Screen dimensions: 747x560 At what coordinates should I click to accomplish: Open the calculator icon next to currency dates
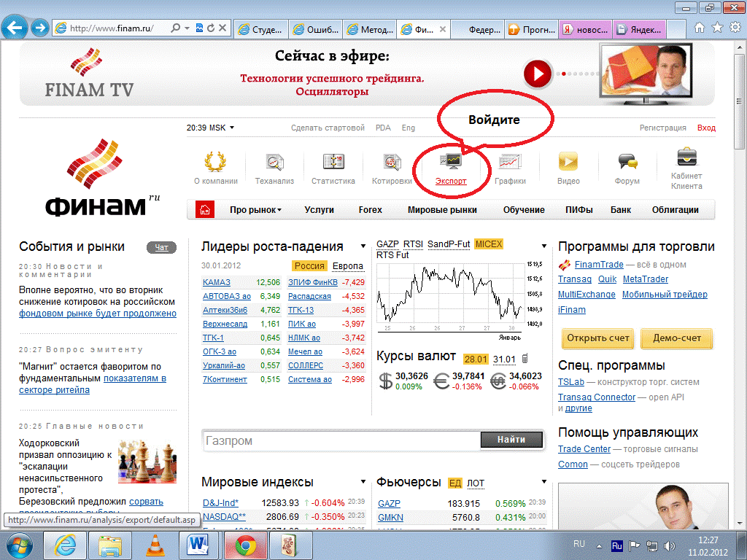525,359
